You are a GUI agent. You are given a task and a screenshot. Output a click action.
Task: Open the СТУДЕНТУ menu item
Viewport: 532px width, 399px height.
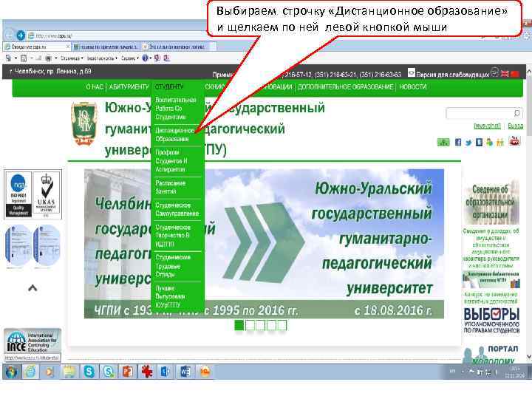point(169,87)
